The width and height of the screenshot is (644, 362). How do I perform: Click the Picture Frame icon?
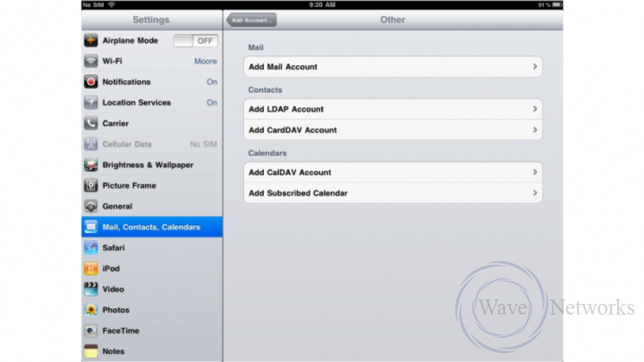pos(90,186)
